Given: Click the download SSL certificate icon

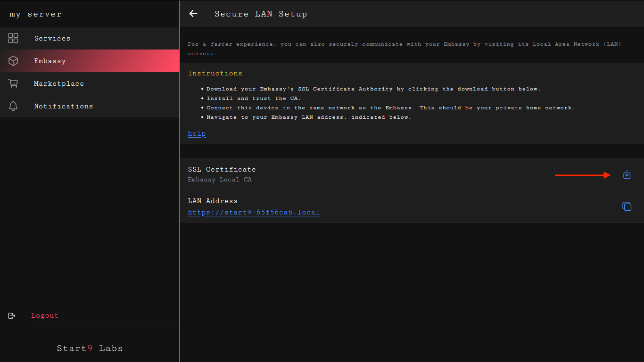Looking at the screenshot, I should (x=627, y=175).
